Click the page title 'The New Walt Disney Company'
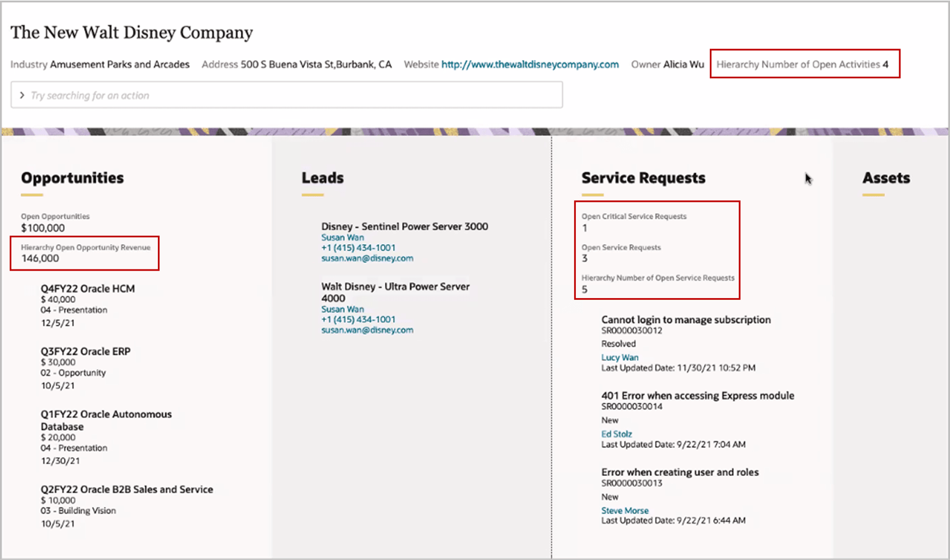 coord(132,33)
